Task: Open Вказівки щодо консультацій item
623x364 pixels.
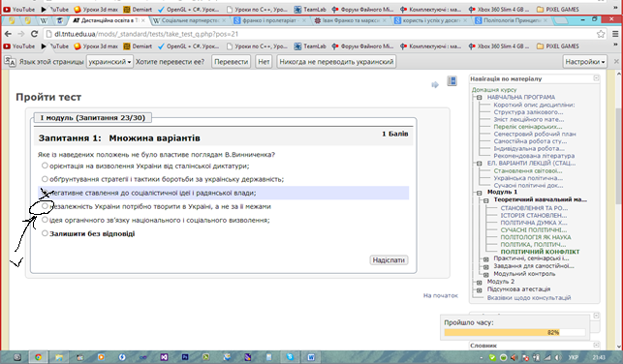Action: point(529,298)
